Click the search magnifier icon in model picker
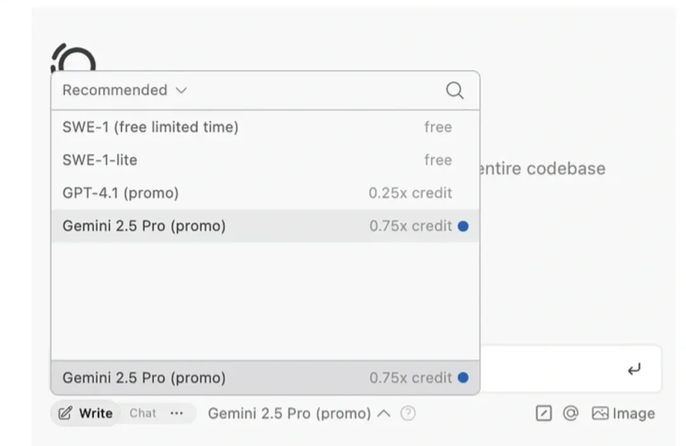This screenshot has height=446, width=686. [x=454, y=91]
